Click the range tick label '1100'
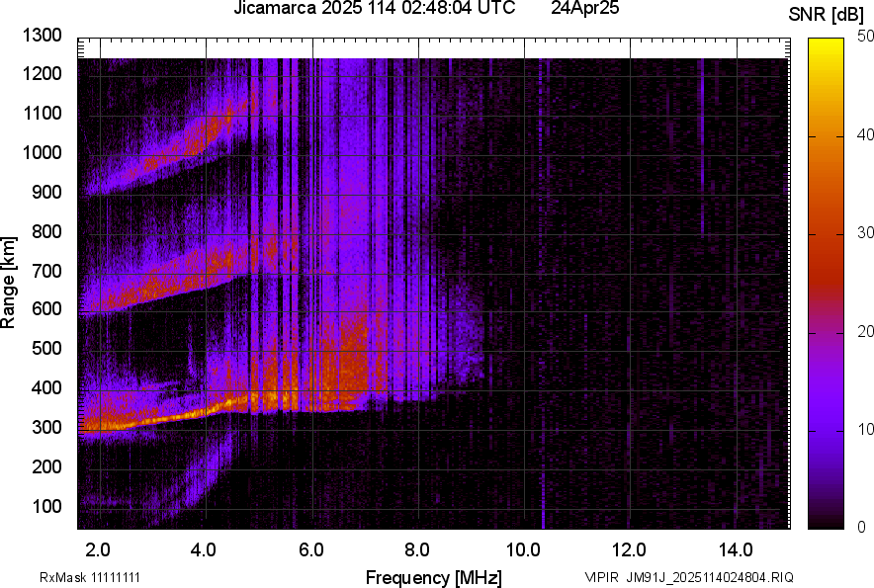Viewport: 874px width, 588px height. [x=42, y=113]
